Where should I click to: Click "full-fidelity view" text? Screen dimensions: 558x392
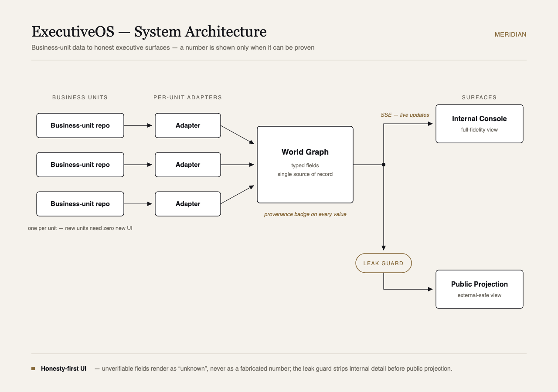[x=480, y=130]
